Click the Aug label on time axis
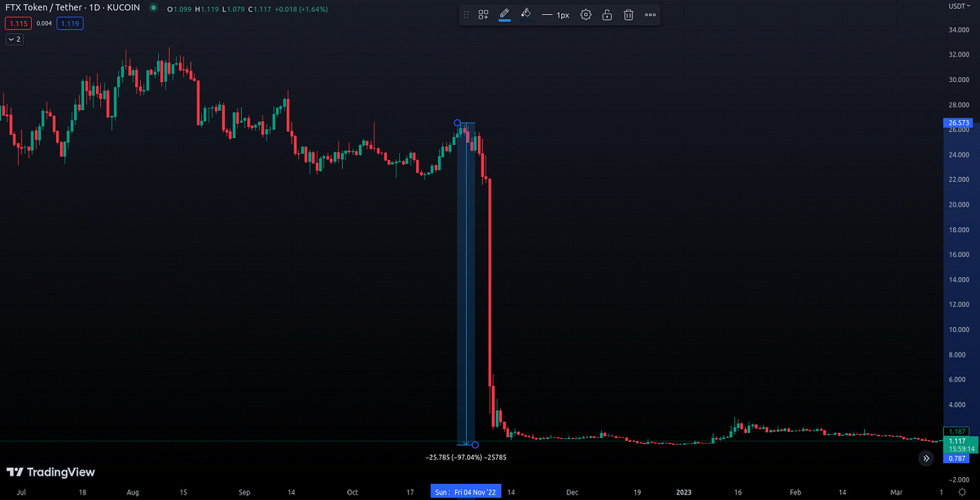Screen dimensions: 980x500 pos(133,493)
